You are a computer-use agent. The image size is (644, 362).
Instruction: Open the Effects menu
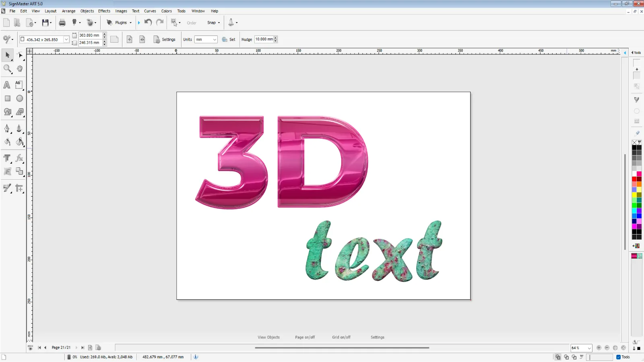(x=104, y=11)
